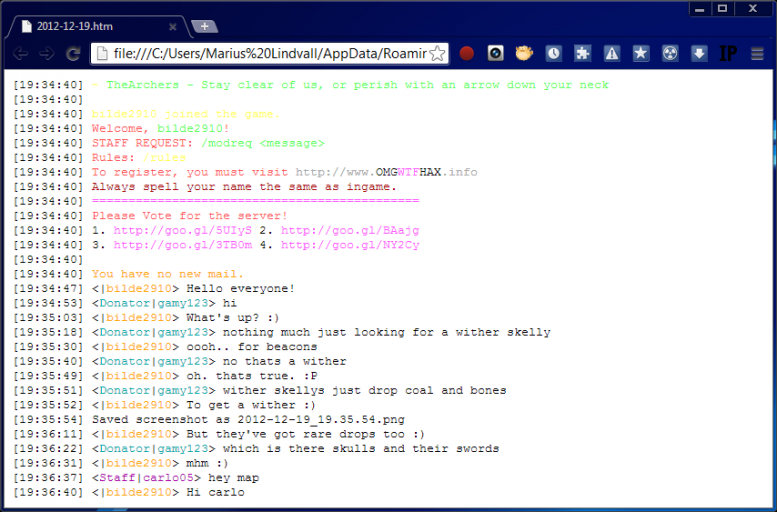The width and height of the screenshot is (777, 512).
Task: Click the TheArchers motto line
Action: coord(350,85)
